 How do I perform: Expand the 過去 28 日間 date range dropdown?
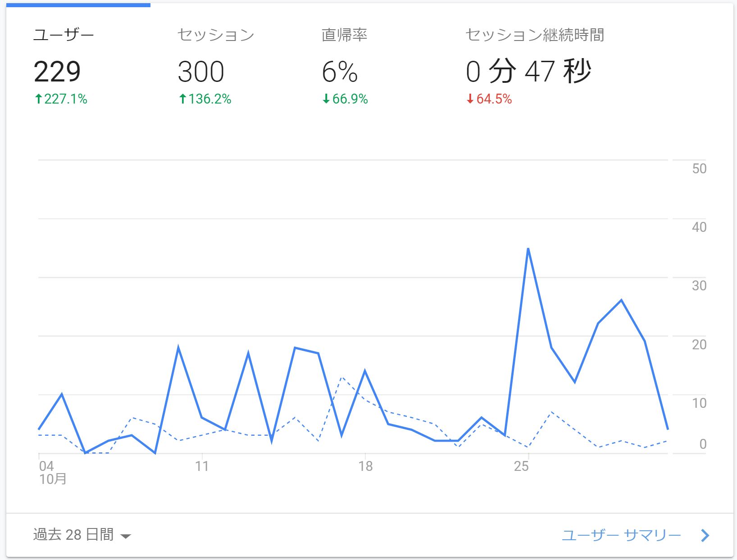pos(73,535)
